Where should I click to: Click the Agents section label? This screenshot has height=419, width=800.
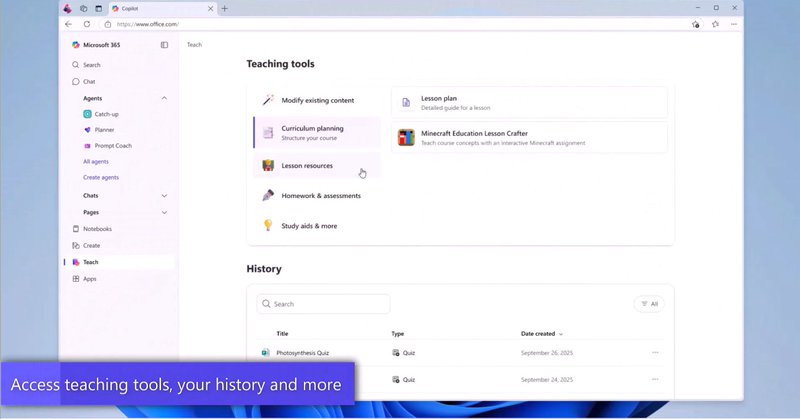92,98
